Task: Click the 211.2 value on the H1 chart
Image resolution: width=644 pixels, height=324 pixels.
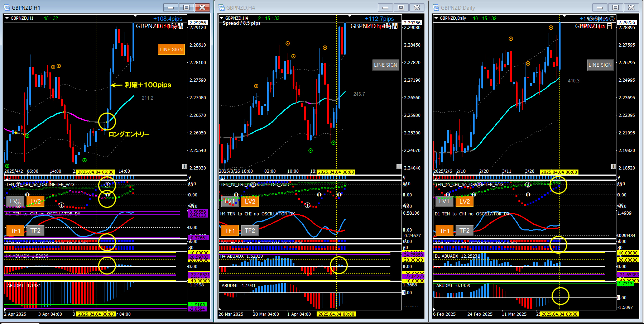Action: pyautogui.click(x=147, y=98)
